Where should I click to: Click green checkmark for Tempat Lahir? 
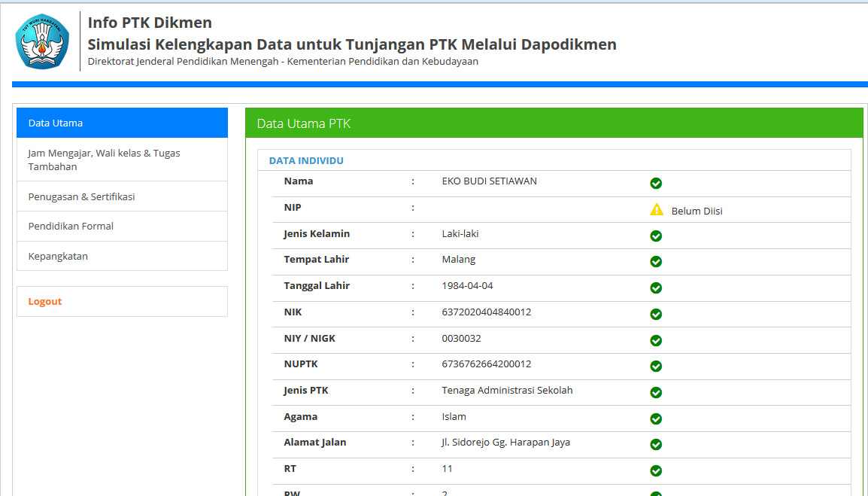(656, 262)
